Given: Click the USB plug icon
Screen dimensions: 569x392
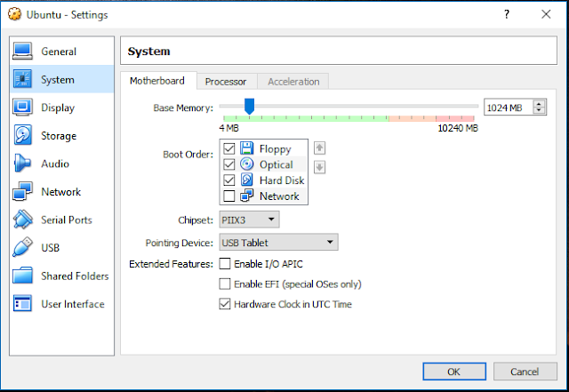Looking at the screenshot, I should (22, 247).
